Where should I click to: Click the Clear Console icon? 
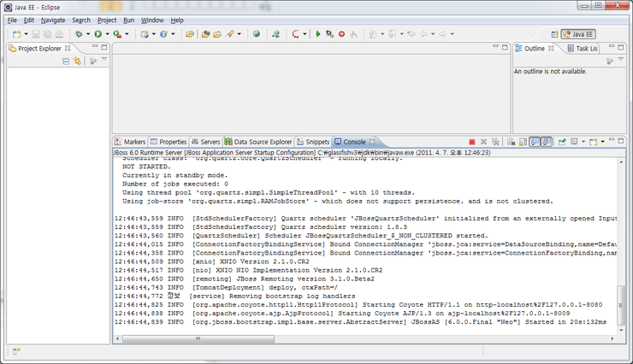(x=511, y=142)
